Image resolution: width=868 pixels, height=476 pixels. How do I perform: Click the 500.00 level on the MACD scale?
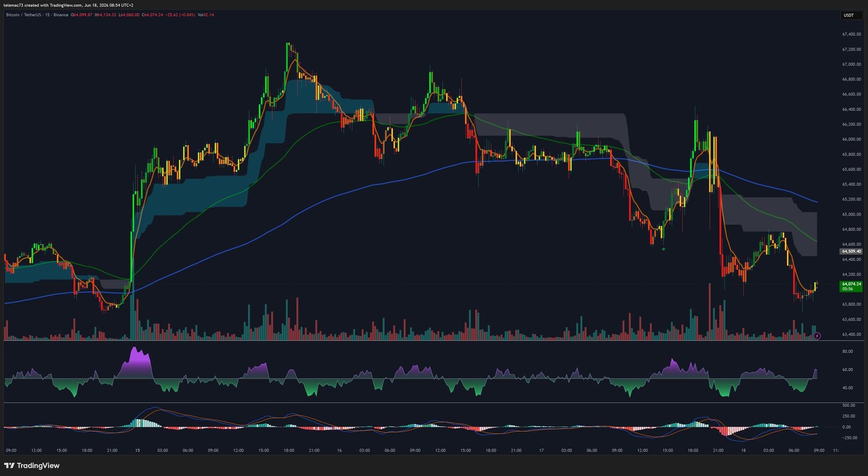pyautogui.click(x=849, y=406)
